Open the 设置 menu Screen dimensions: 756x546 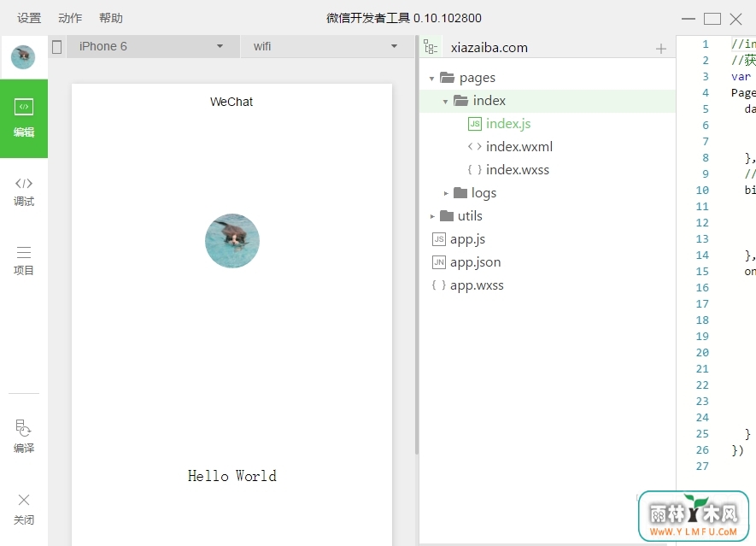(29, 18)
